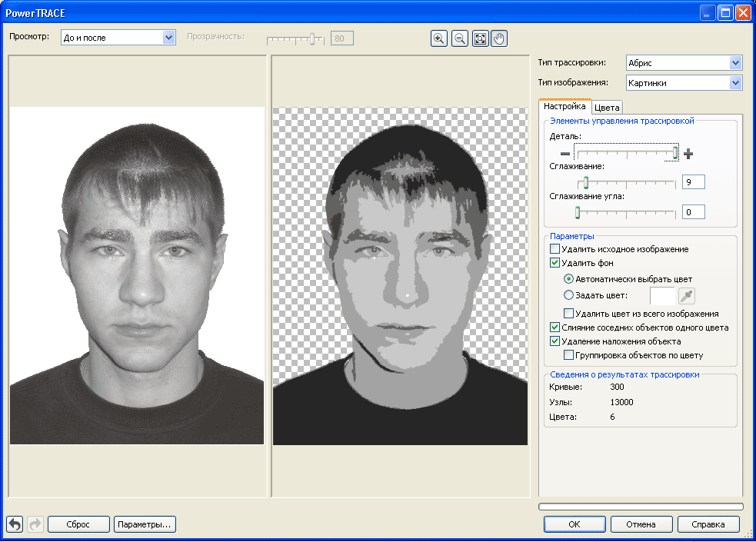Click the original photo preview pane
Viewport: 756px width, 542px height.
tap(137, 275)
